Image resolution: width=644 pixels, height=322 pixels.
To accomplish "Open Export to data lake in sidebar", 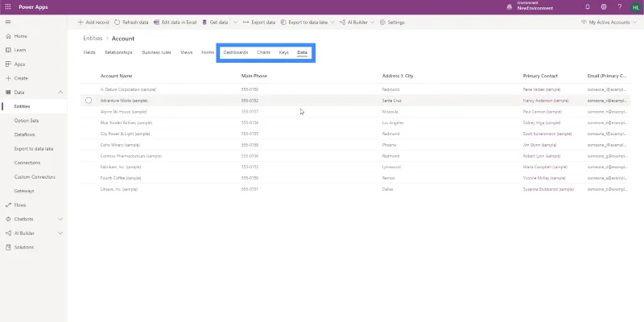I will (34, 149).
